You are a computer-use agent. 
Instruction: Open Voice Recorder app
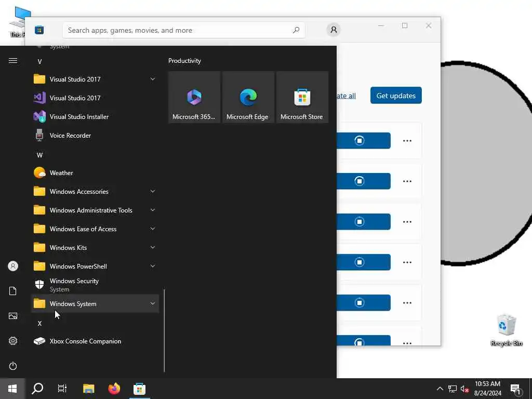pos(96,136)
